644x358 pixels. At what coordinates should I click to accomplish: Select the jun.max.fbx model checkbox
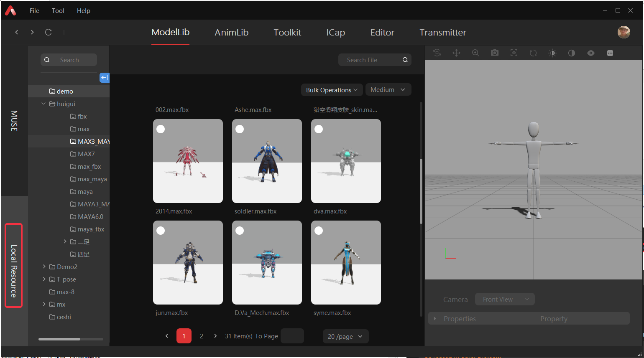point(161,231)
